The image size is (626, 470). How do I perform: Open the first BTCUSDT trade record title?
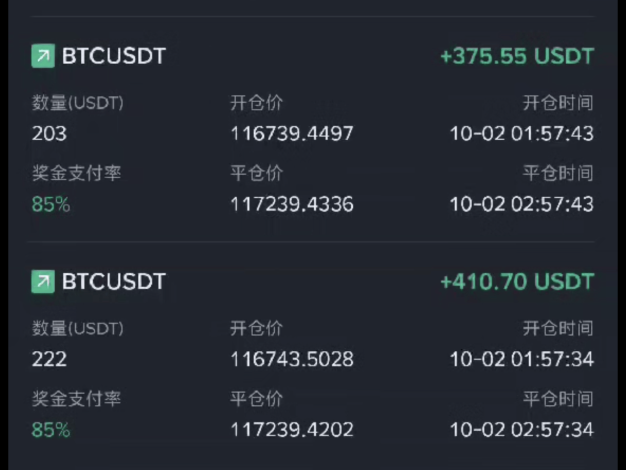[x=113, y=57]
